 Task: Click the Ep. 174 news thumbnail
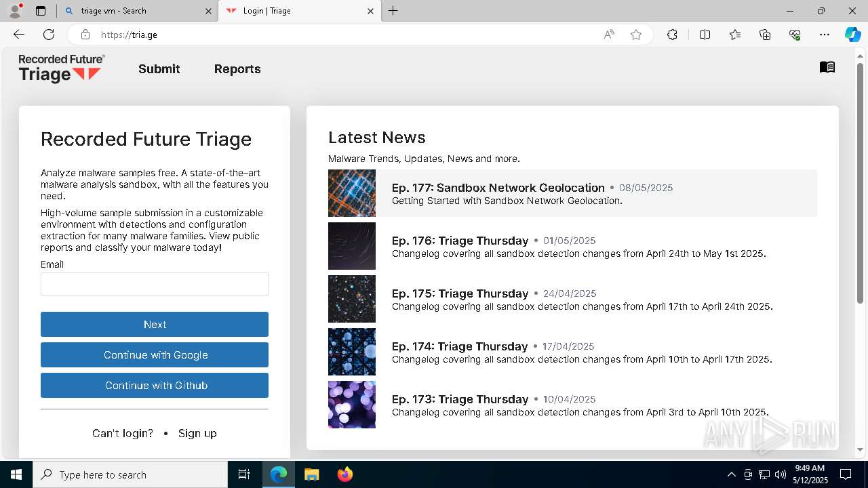tap(352, 352)
